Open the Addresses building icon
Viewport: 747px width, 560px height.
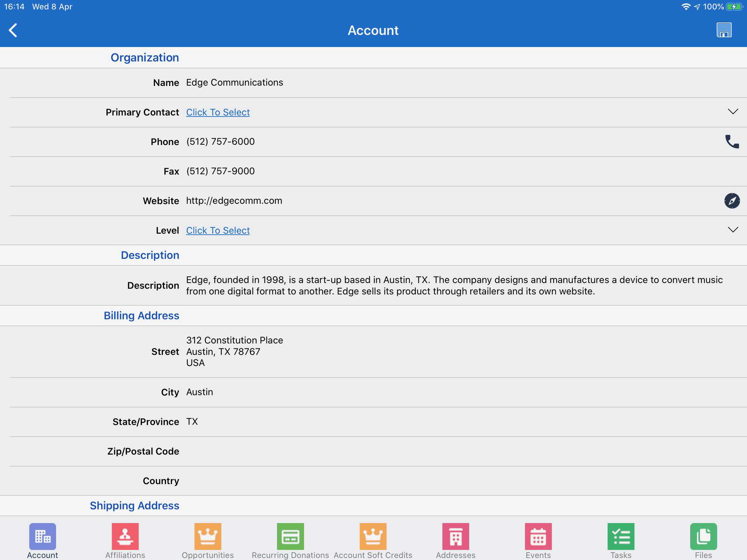click(x=455, y=536)
